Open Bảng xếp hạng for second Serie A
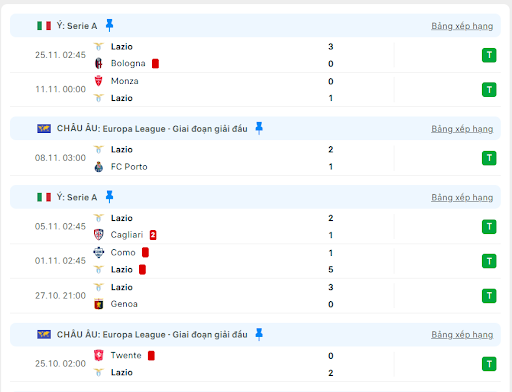512x392 pixels. pos(462,198)
